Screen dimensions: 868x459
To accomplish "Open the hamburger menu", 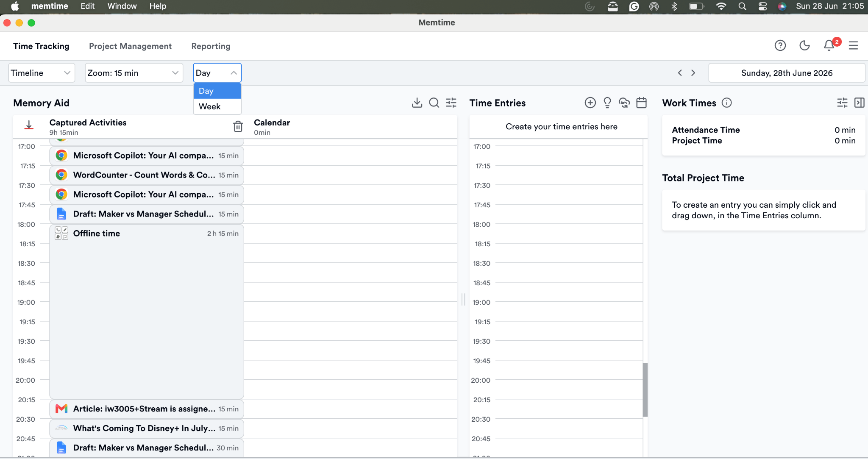I will [853, 45].
